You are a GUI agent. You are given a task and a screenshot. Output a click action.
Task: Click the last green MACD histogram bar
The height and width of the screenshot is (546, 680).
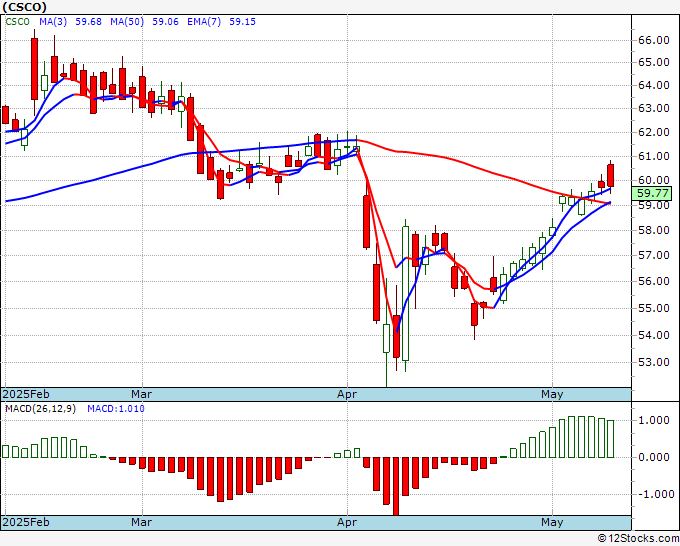[611, 439]
